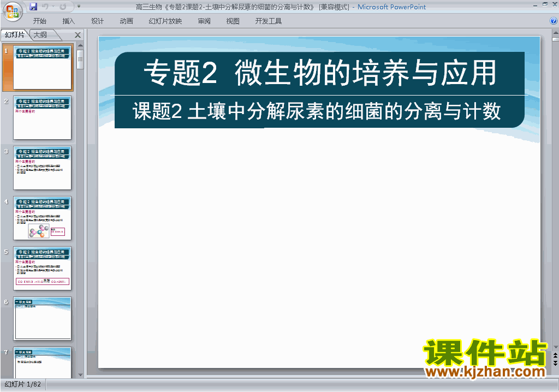The height and width of the screenshot is (392, 559).
Task: Select slide 7 thumbnail
Action: (x=42, y=363)
